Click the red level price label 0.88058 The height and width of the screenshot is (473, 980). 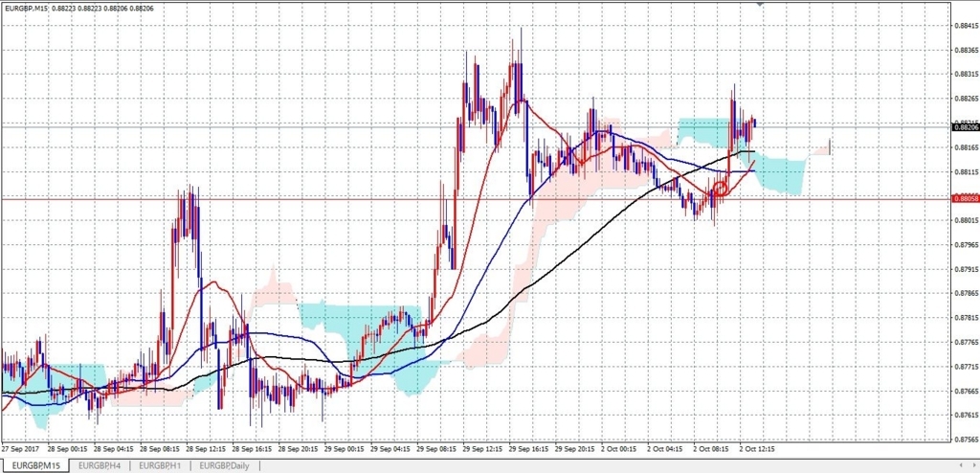[x=964, y=199]
